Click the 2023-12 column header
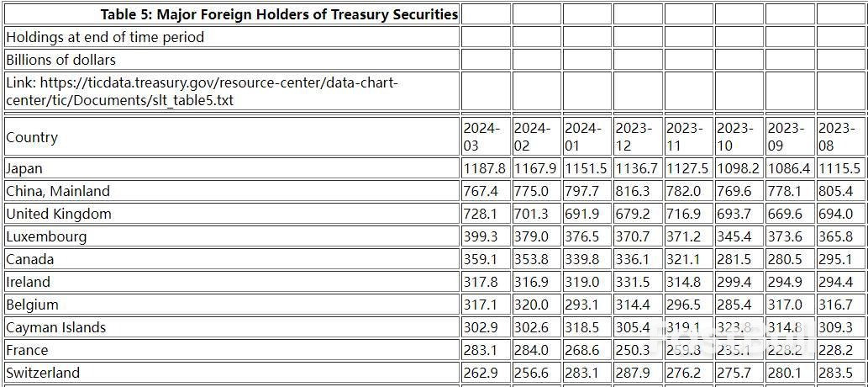868x387 pixels. click(634, 136)
